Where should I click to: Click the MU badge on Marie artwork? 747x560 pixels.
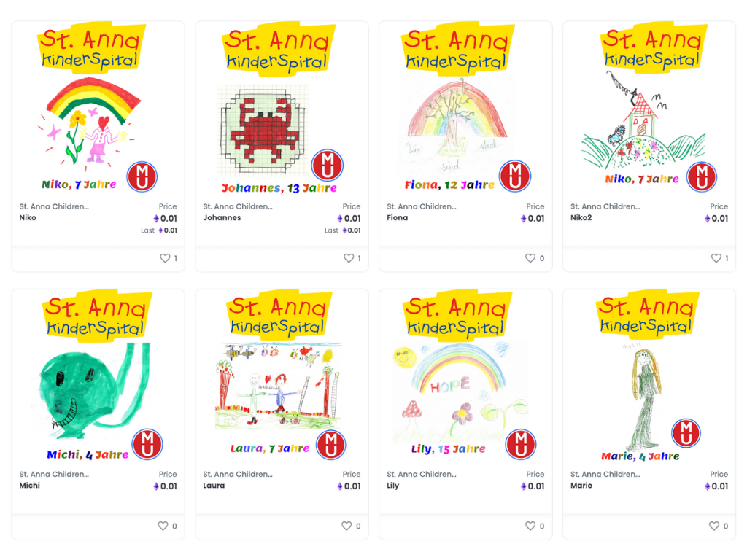tap(686, 433)
